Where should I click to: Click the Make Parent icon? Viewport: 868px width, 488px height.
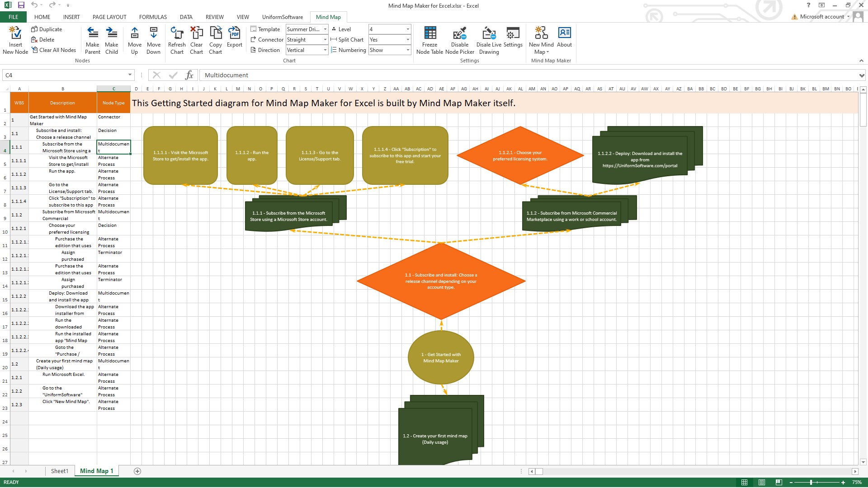(x=93, y=33)
